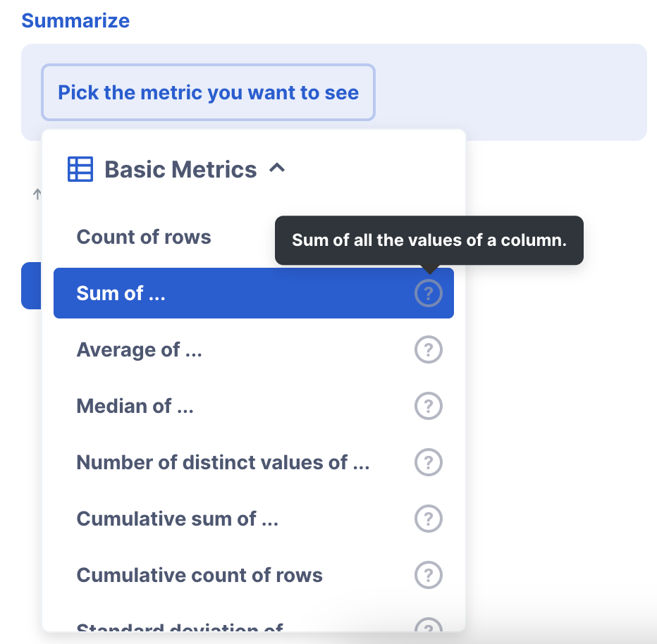Open help icon for Median of
The image size is (657, 644).
pyautogui.click(x=428, y=406)
